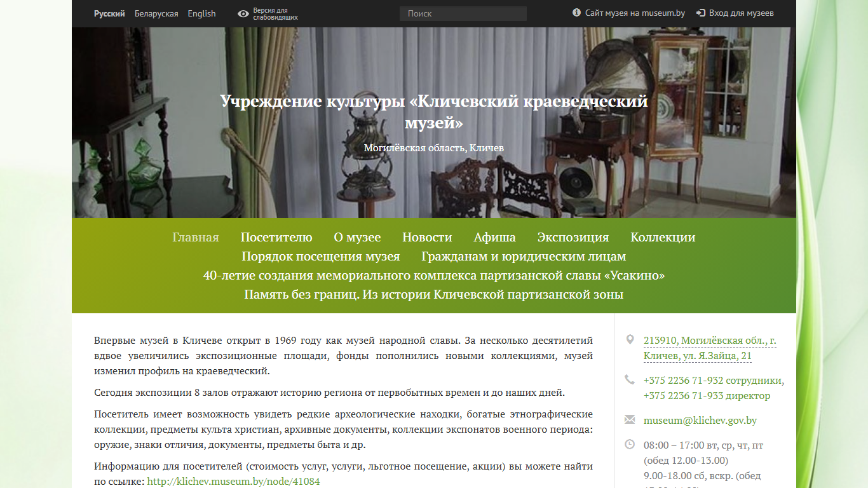The image size is (868, 488).
Task: Click paragraph starting Посетитель имеет возможность
Action: pyautogui.click(x=343, y=430)
